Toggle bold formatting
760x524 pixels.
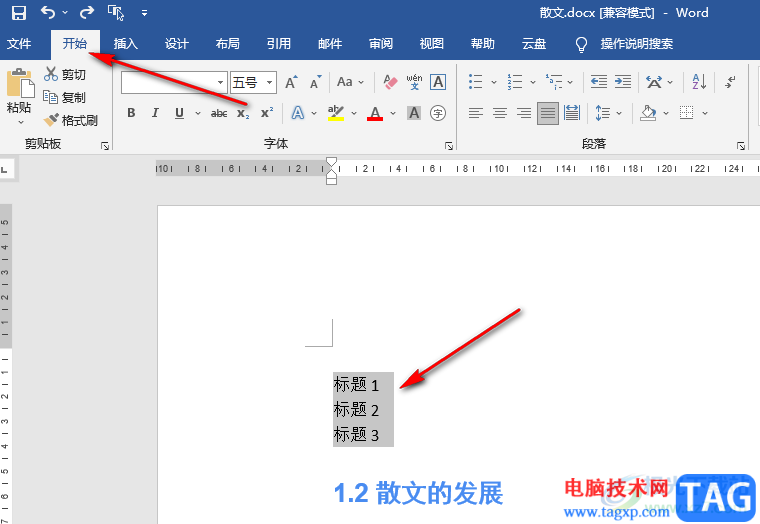[x=131, y=113]
